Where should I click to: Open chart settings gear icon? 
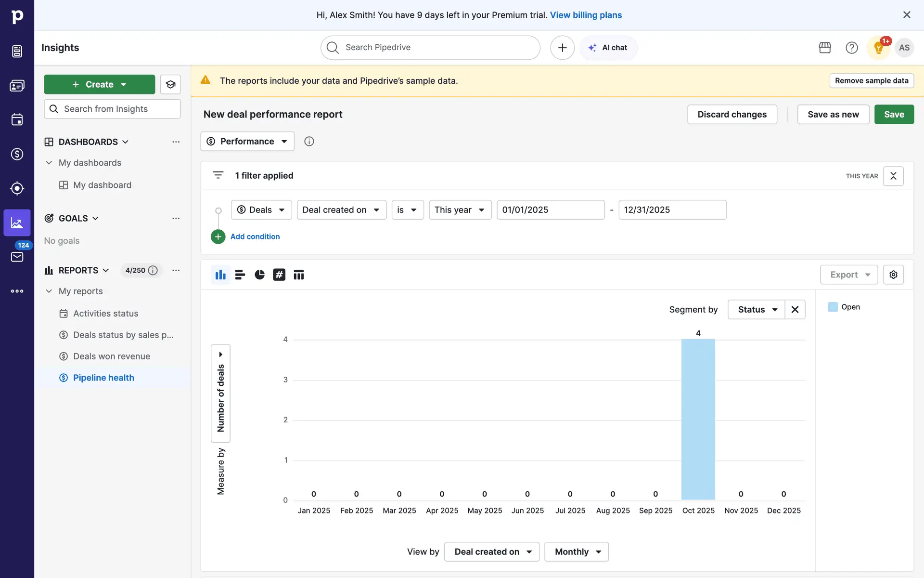coord(893,275)
